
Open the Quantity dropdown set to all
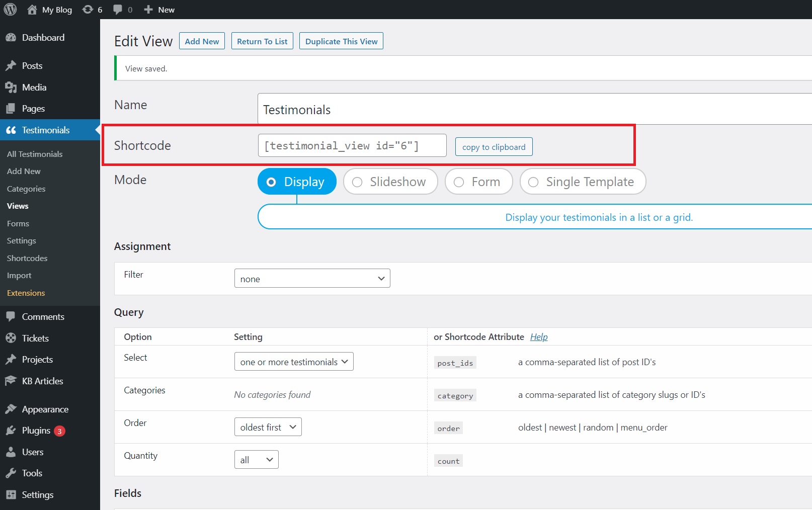coord(257,460)
